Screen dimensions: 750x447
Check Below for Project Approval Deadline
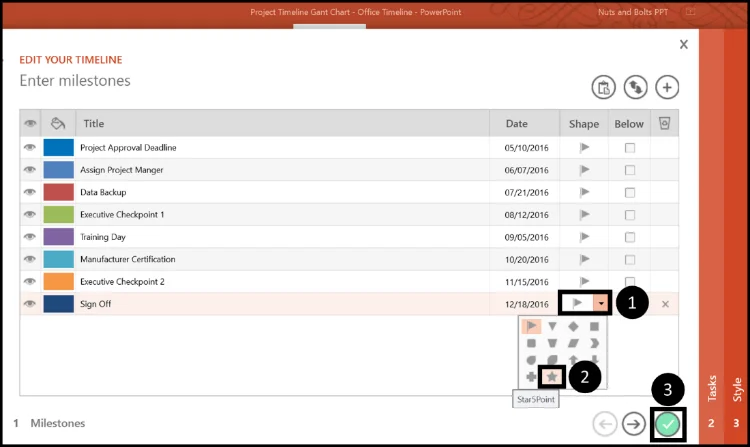pyautogui.click(x=629, y=148)
